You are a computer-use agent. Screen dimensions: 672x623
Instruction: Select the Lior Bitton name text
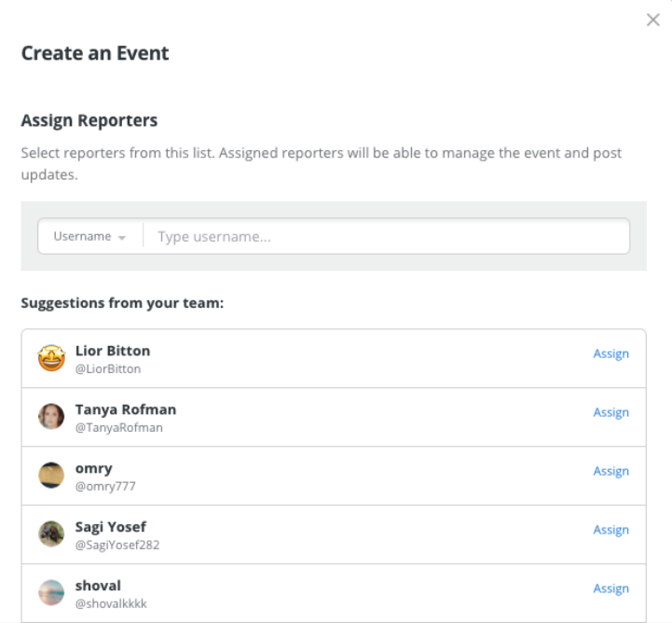[113, 351]
